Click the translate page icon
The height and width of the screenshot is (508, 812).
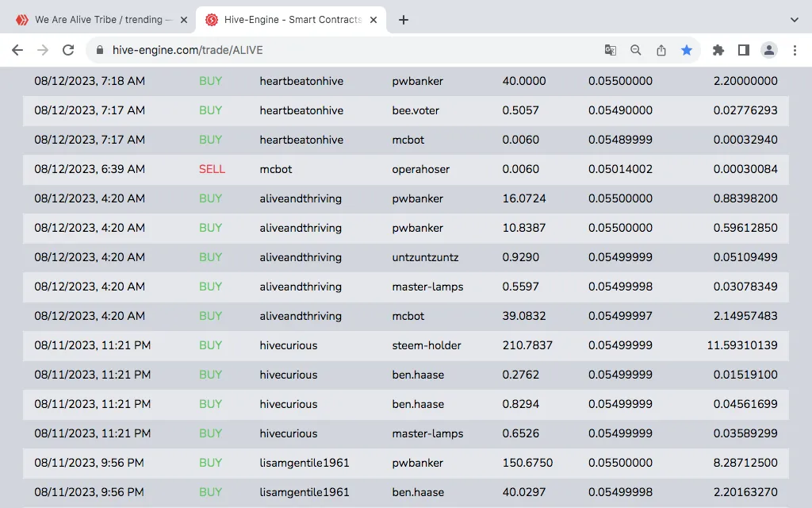pos(610,50)
